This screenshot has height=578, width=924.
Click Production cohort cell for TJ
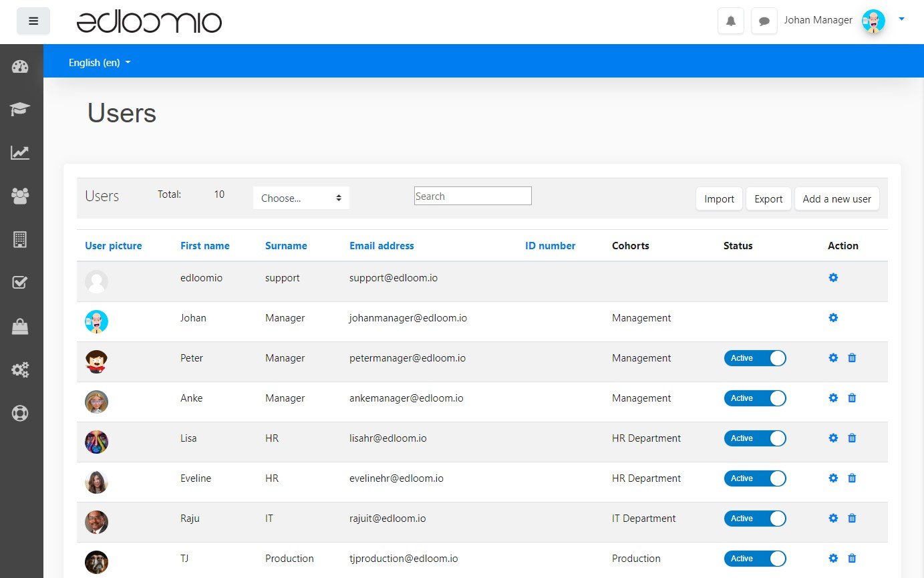636,558
